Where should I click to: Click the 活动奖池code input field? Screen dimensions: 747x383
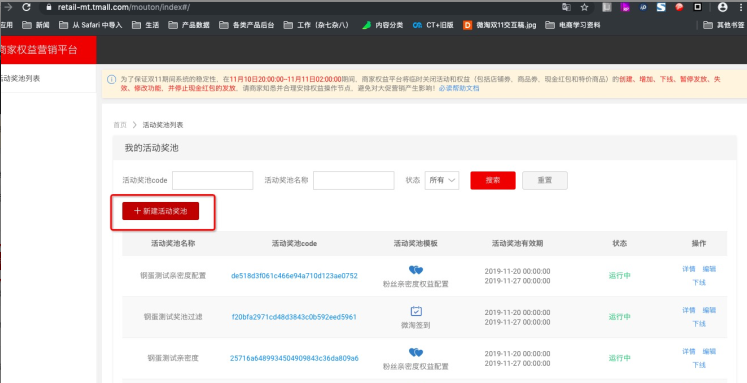(212, 181)
